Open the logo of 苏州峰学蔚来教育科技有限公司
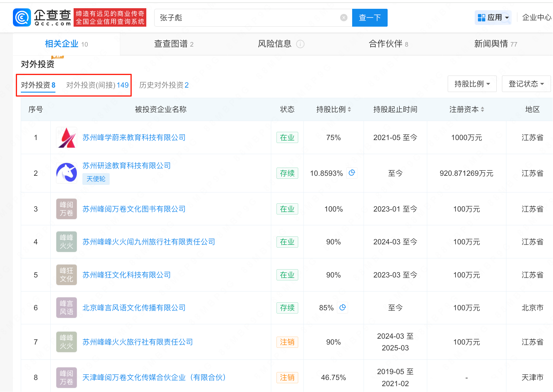553x392 pixels. (67, 137)
